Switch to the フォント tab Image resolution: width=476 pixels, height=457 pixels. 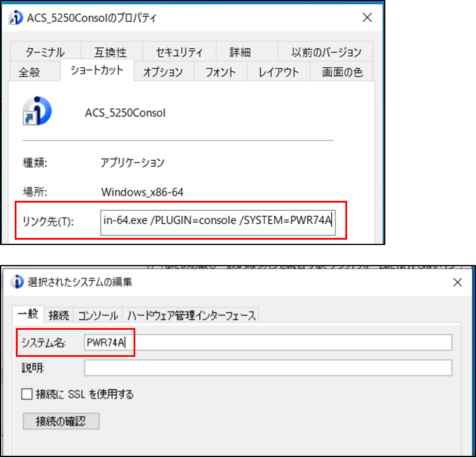221,72
